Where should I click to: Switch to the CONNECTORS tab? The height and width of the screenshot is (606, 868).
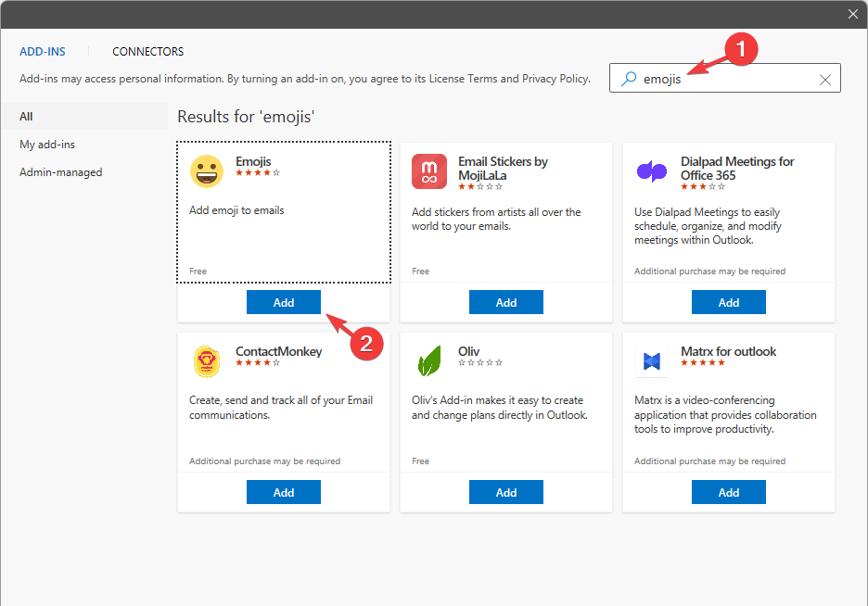(147, 51)
